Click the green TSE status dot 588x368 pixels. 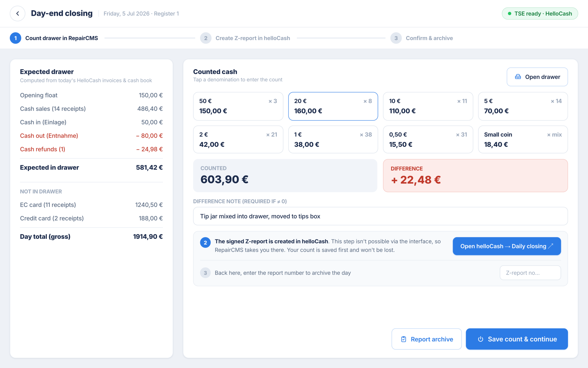tap(509, 14)
